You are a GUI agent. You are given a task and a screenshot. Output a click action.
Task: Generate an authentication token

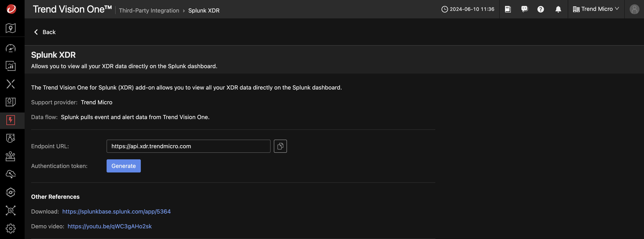coord(124,166)
